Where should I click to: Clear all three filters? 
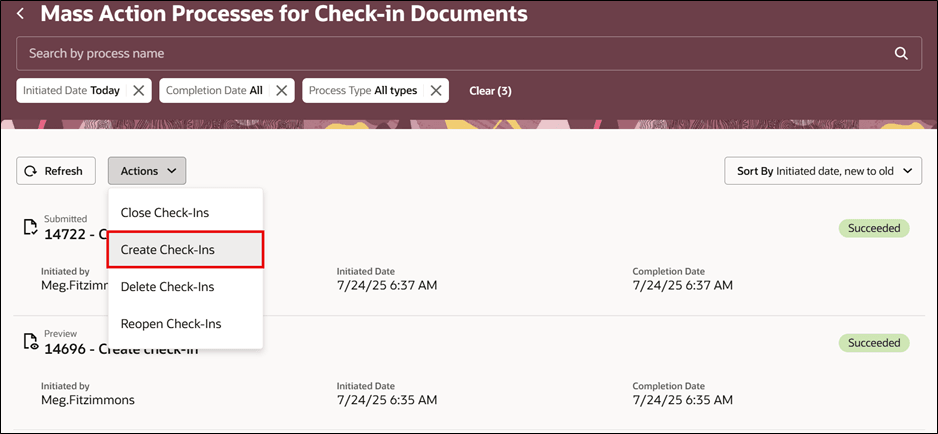490,91
